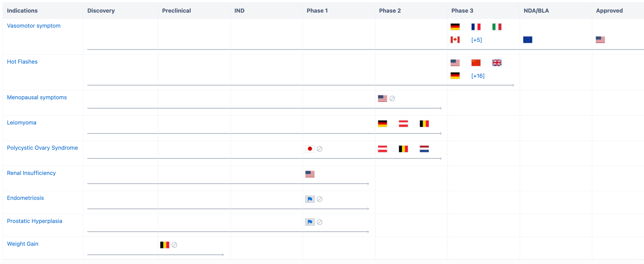
Task: Click the blue flag icon in Endometriosis row
Action: pos(310,199)
